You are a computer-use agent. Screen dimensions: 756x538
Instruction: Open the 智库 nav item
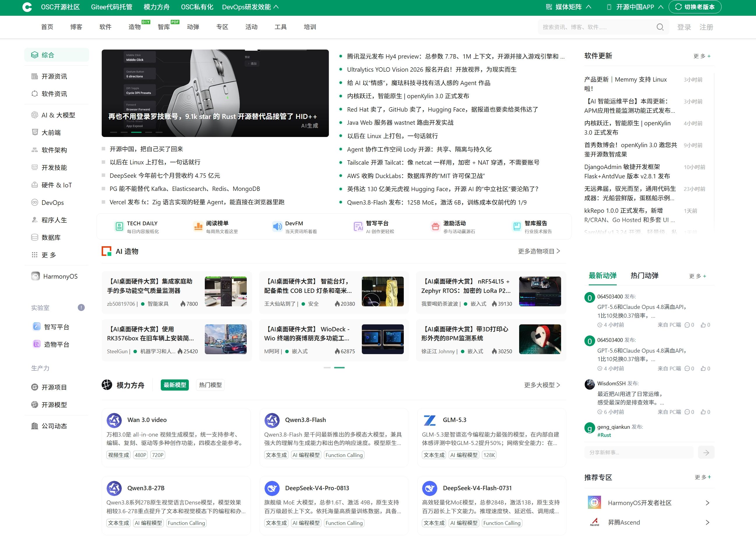pyautogui.click(x=164, y=27)
